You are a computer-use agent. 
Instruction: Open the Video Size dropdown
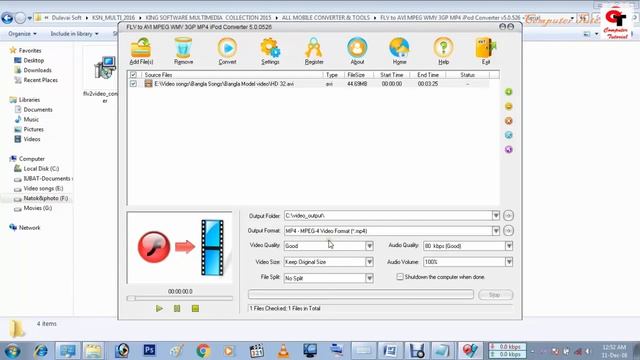tap(369, 262)
